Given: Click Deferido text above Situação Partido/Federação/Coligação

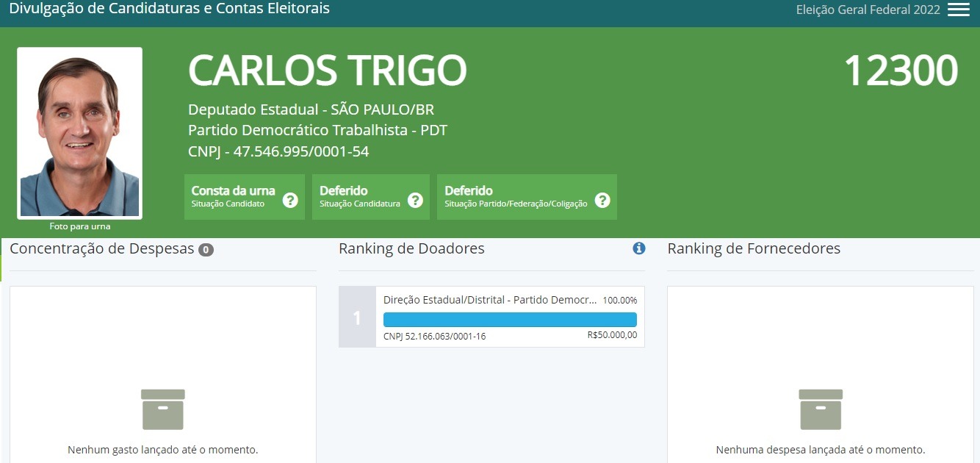Looking at the screenshot, I should tap(468, 190).
